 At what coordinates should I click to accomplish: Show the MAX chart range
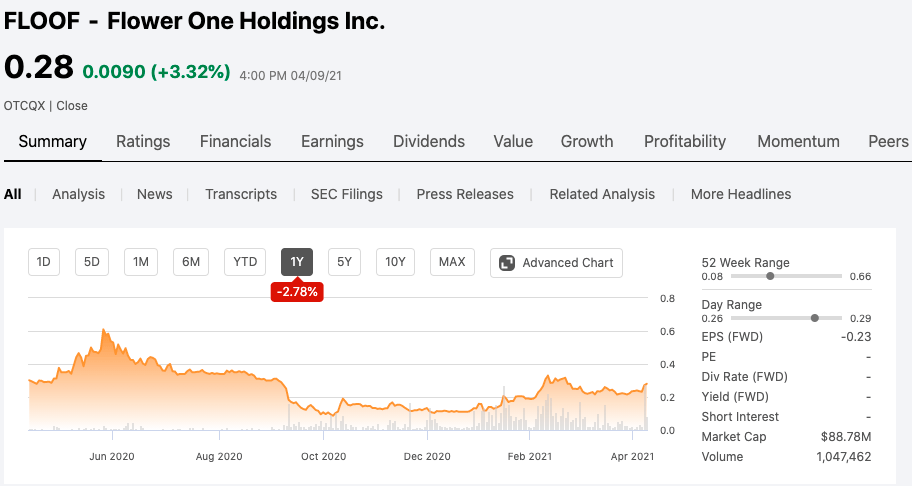click(x=452, y=262)
